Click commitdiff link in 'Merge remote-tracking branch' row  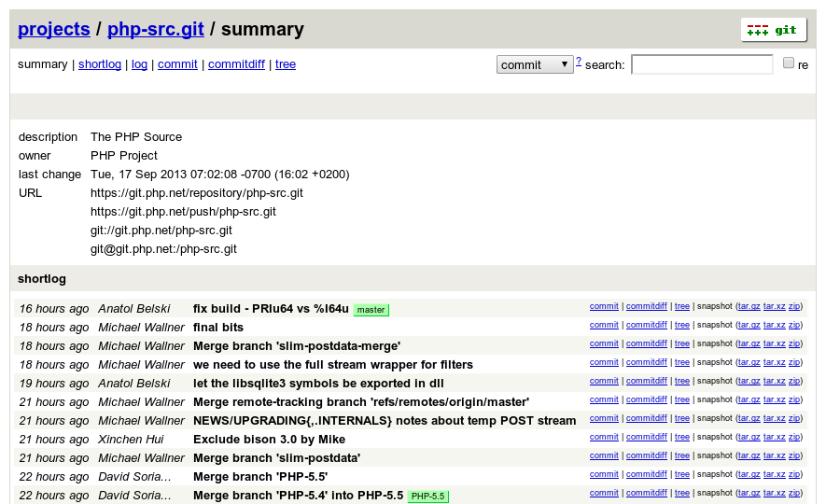pyautogui.click(x=647, y=399)
